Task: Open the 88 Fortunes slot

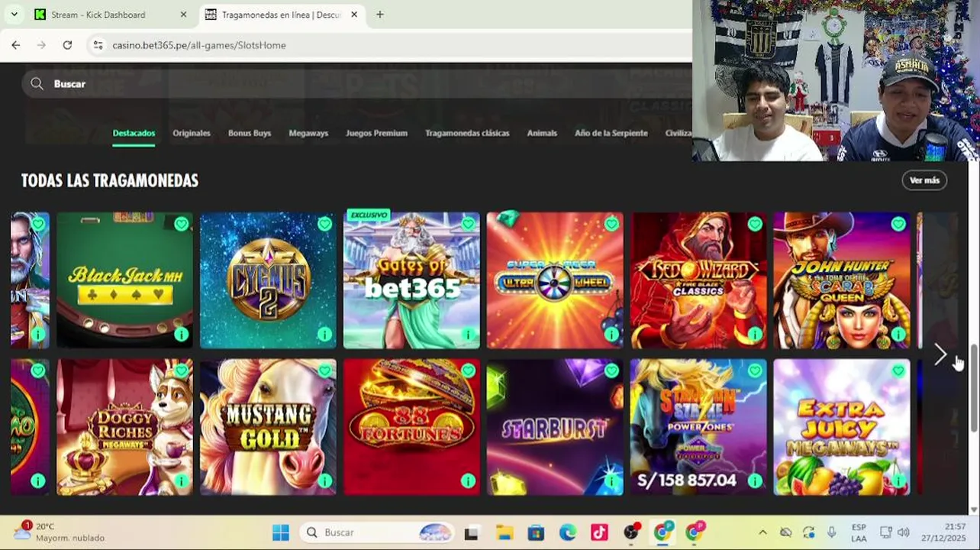Action: coord(411,427)
